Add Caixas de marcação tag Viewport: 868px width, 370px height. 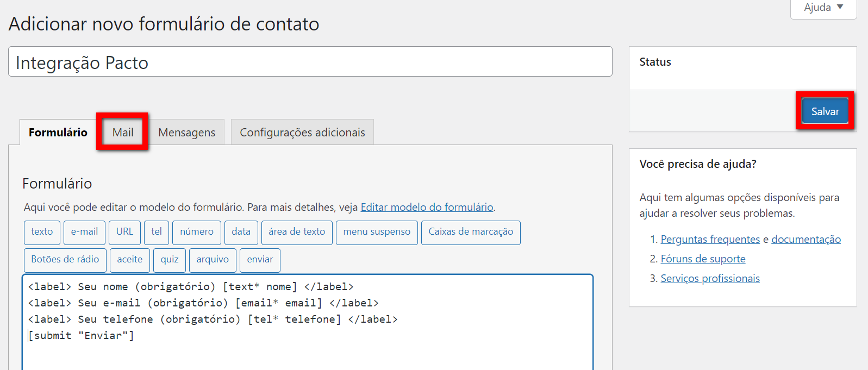(471, 232)
